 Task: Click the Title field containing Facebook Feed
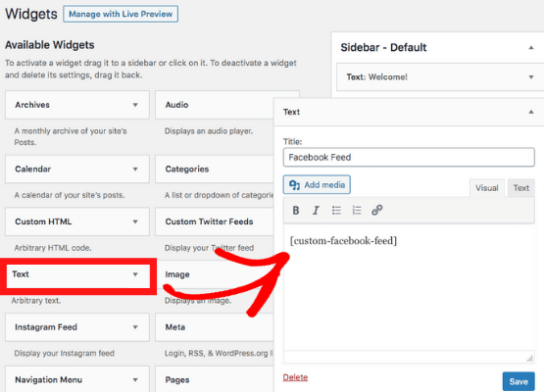pos(409,157)
